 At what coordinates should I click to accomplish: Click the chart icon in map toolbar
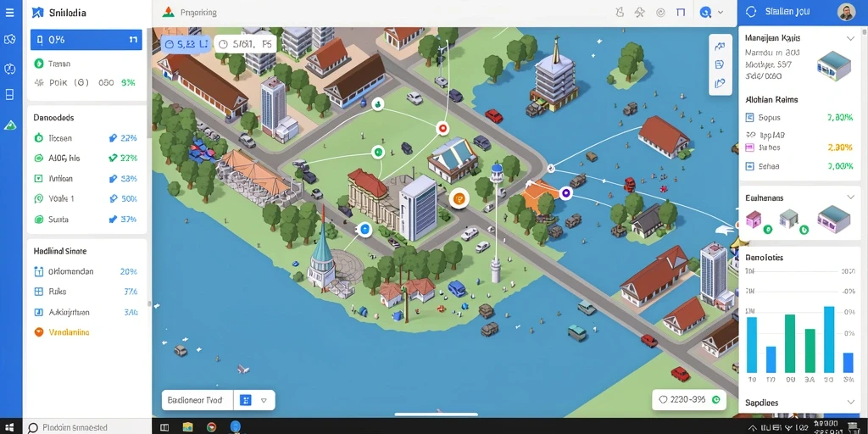click(x=720, y=46)
